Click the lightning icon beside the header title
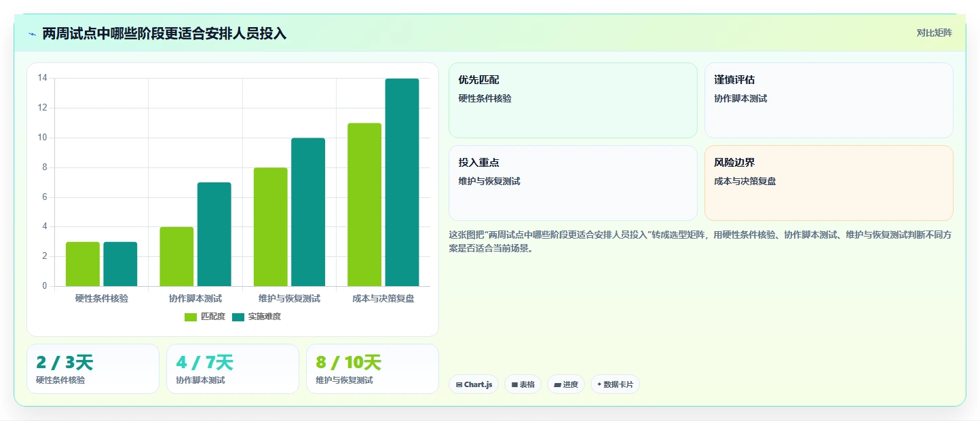Viewport: 980px width, 421px height. 32,34
